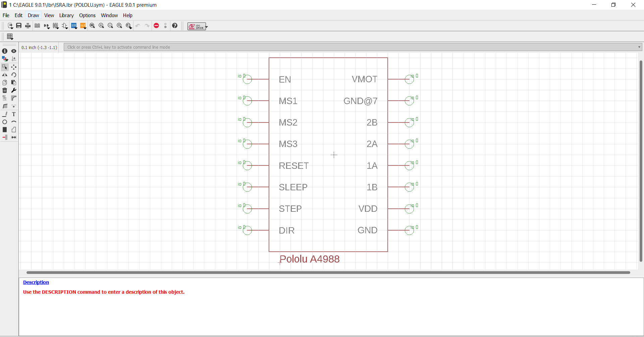Open help with the question mark icon
Viewport: 644px width, 337px height.
175,26
